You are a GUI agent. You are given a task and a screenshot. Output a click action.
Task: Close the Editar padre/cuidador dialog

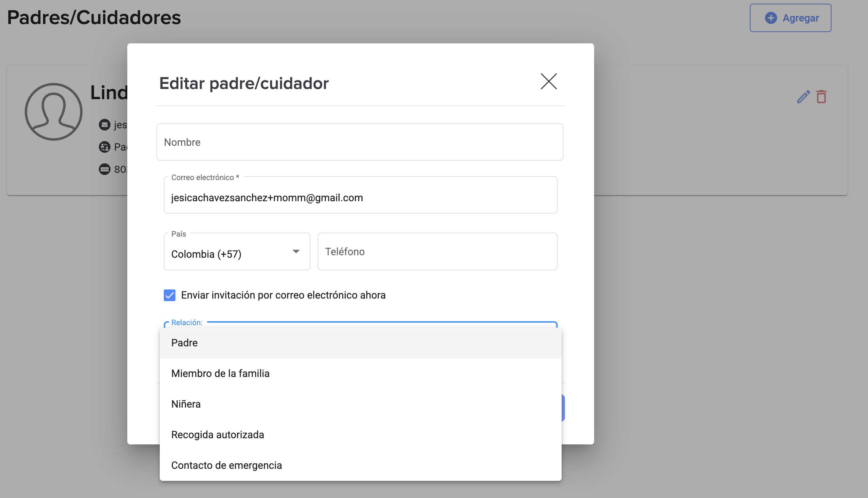549,81
